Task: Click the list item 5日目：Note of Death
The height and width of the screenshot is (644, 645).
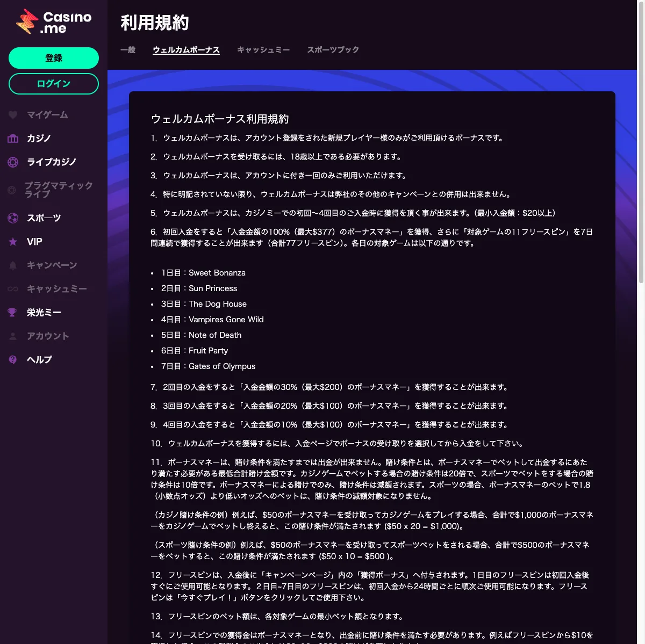Action: (x=201, y=335)
